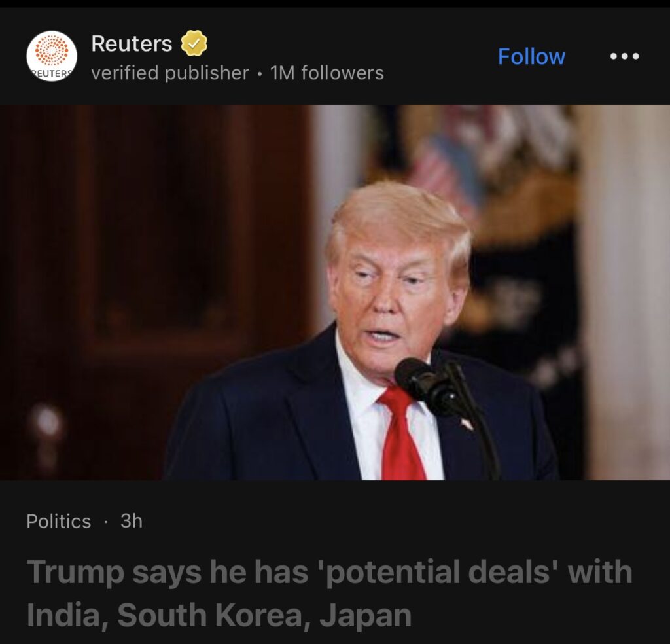Select the Politics category tag
The image size is (670, 644).
pyautogui.click(x=58, y=521)
